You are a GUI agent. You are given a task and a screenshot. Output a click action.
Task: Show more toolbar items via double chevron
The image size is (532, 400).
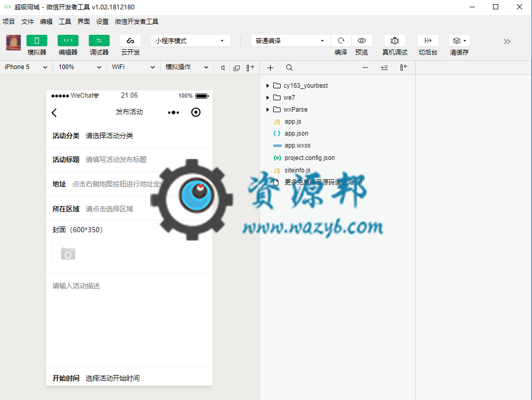click(507, 42)
